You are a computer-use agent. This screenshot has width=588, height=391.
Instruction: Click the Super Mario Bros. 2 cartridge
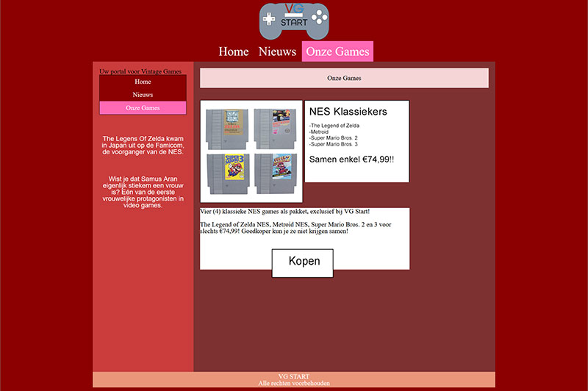[x=275, y=175]
